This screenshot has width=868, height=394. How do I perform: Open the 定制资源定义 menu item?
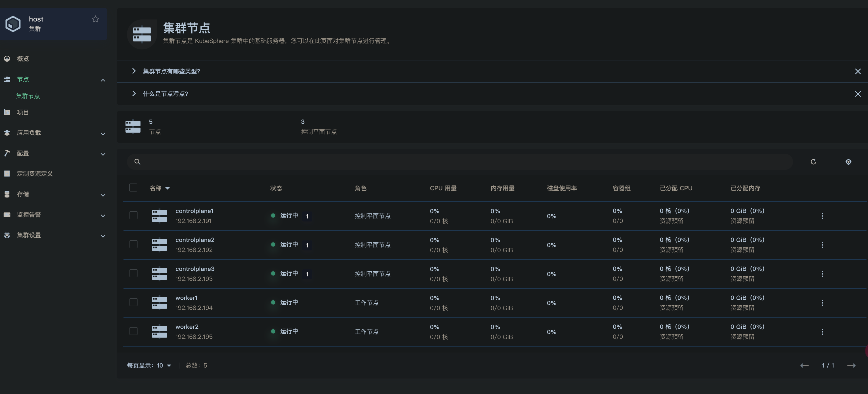(x=35, y=174)
